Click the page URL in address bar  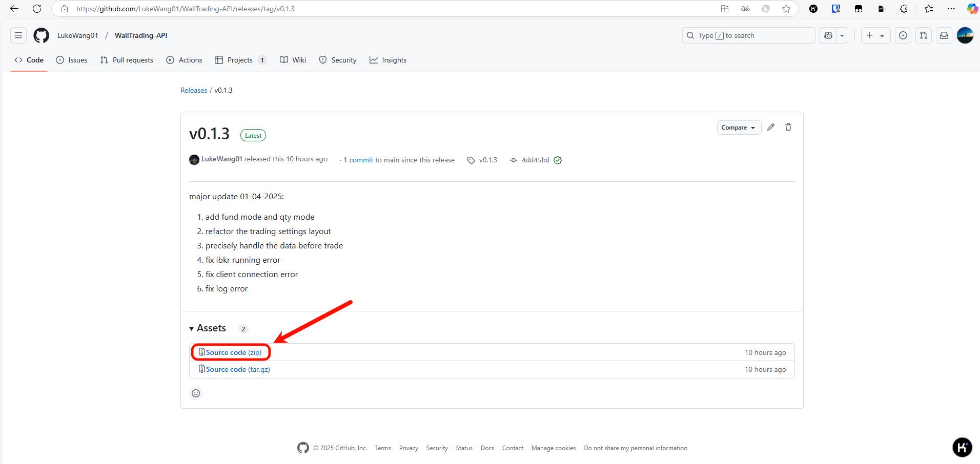[186, 9]
